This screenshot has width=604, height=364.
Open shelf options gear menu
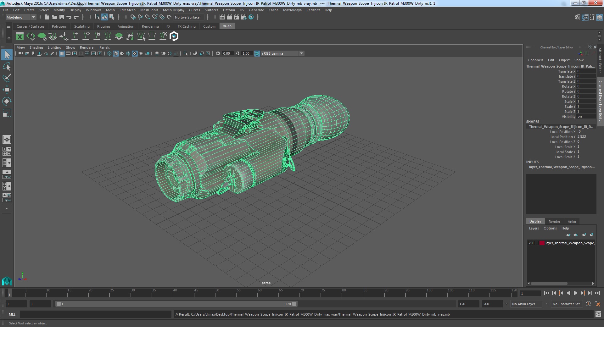point(9,38)
